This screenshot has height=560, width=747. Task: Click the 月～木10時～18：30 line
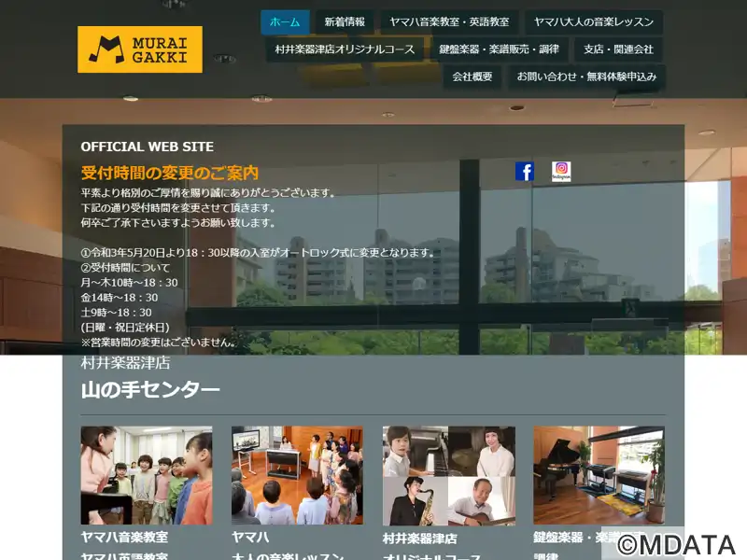click(x=129, y=283)
